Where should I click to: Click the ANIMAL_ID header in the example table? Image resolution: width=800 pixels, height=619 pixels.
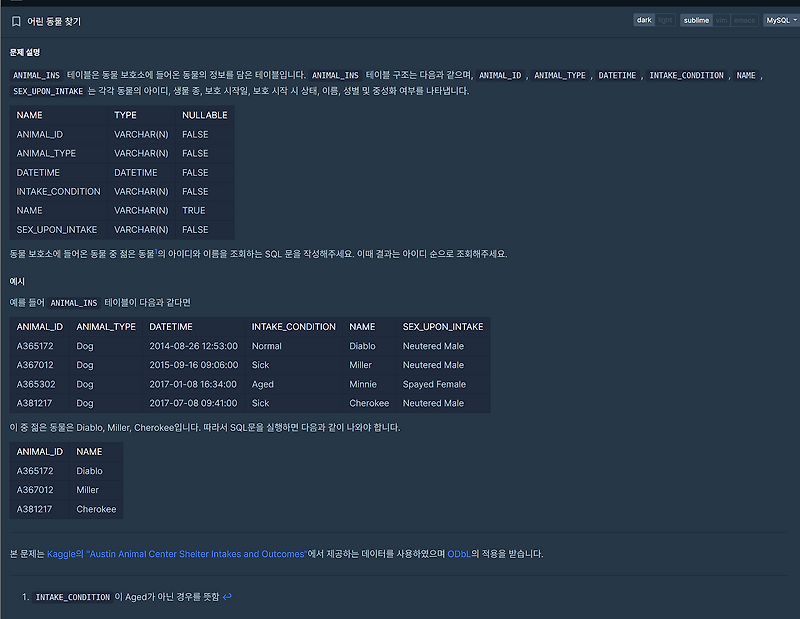coord(40,326)
